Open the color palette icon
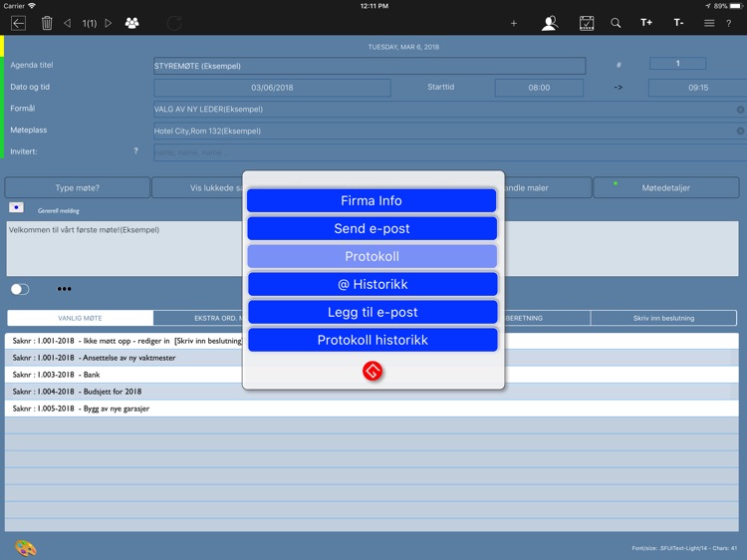The height and width of the screenshot is (560, 747). tap(25, 547)
